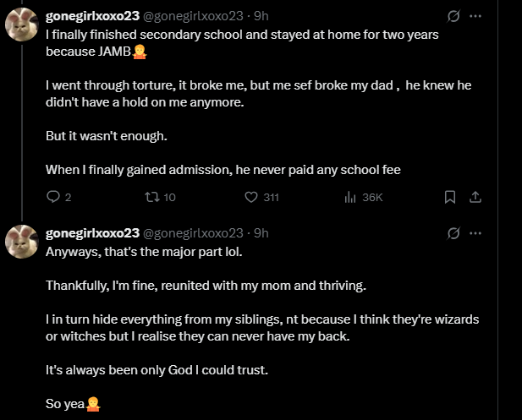
Task: Open more options menu on first tweet
Action: pos(475,16)
